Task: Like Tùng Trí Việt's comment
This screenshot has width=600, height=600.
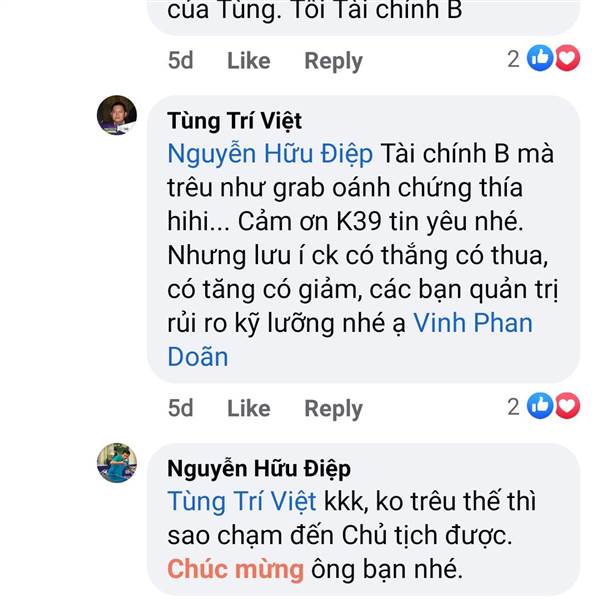Action: click(249, 408)
